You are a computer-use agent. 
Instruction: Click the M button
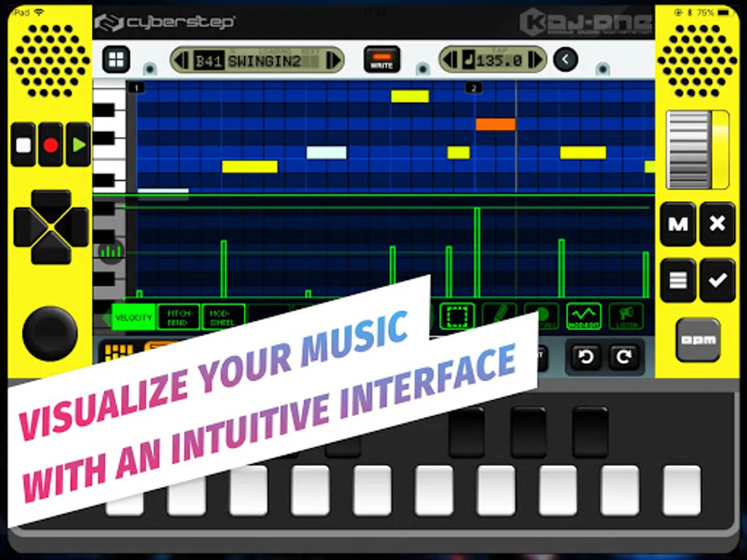tap(678, 224)
